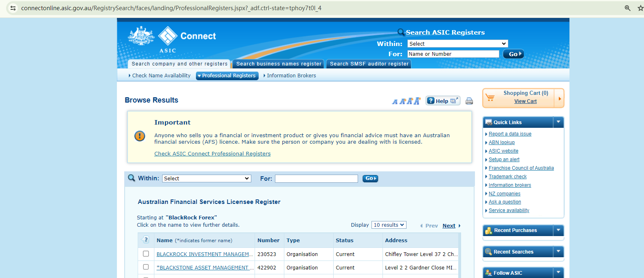Expand the Follow ASIC panel arrow

[x=558, y=273]
